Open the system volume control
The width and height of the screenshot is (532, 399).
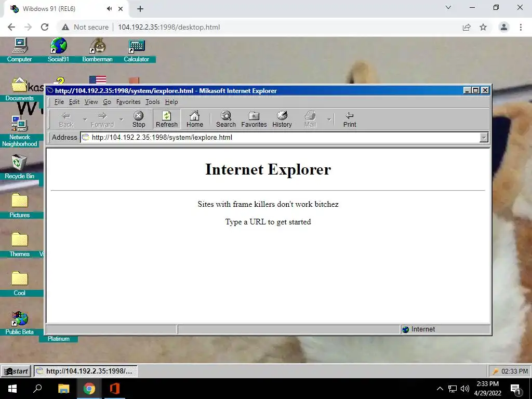pyautogui.click(x=465, y=389)
